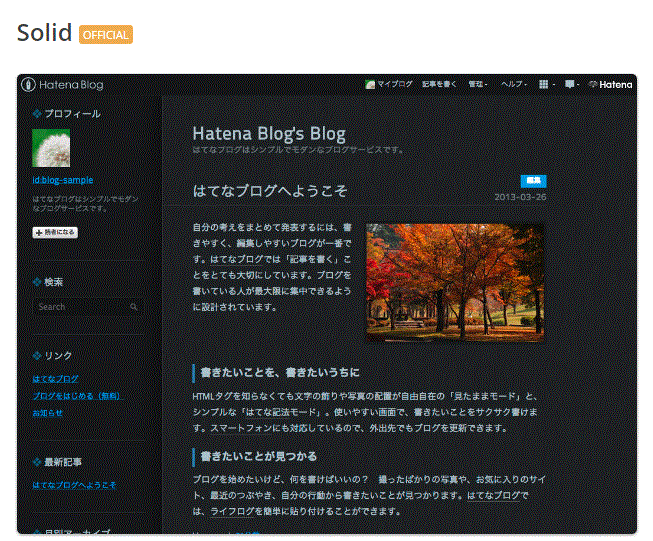Open the お知らせ sidebar link
The height and width of the screenshot is (541, 653).
[48, 413]
